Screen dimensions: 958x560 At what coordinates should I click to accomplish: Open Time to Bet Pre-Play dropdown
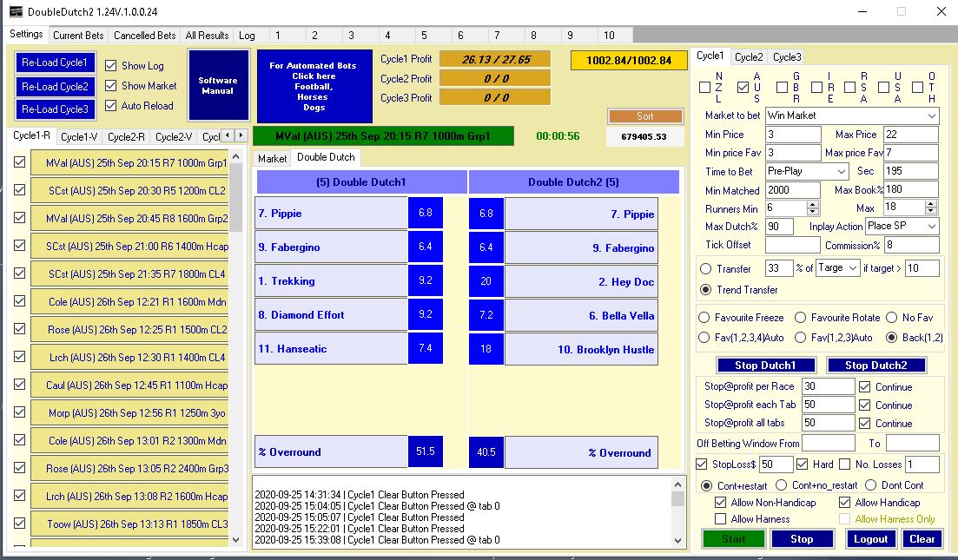pos(807,171)
